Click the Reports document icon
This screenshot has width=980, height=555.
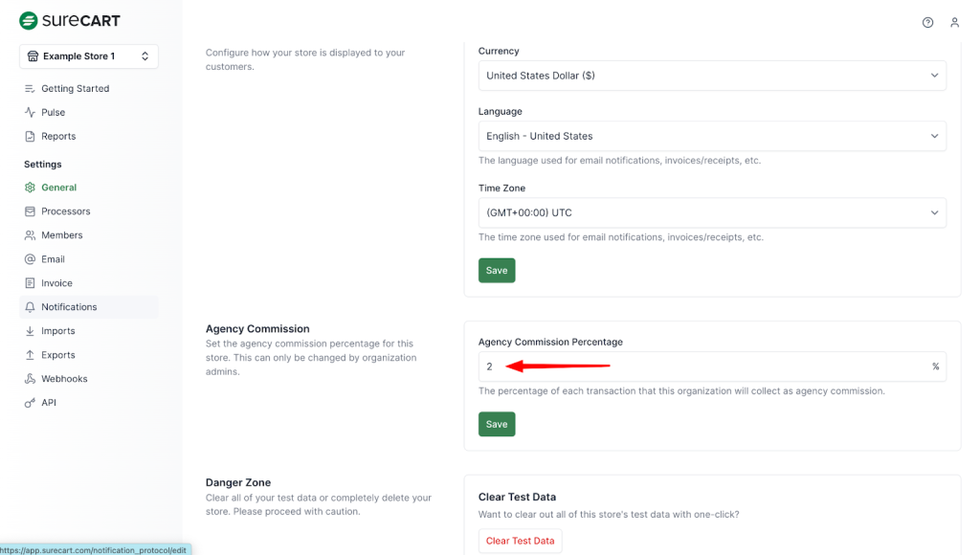tap(31, 136)
